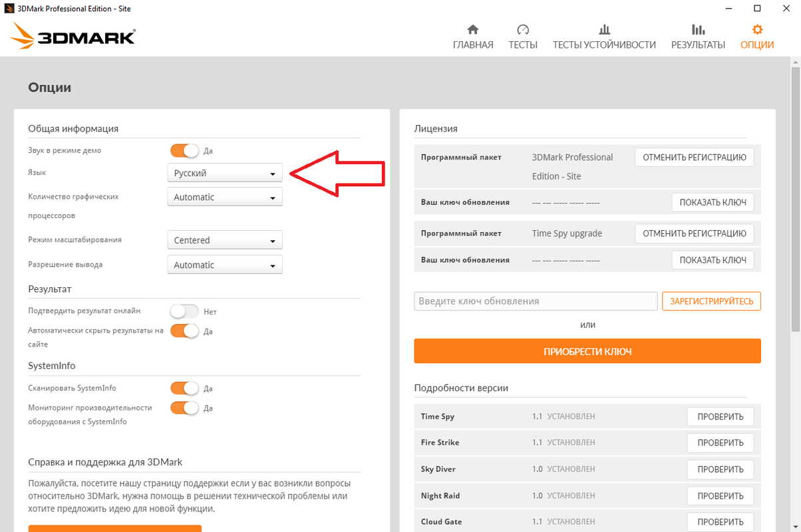This screenshot has height=532, width=801.
Task: Click ПОКАЗАТЬ КЛЮЧ under 3DMark Professional Edition
Action: [x=713, y=202]
